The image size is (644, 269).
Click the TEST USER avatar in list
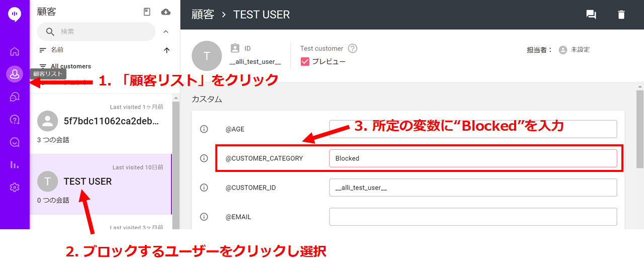(48, 182)
